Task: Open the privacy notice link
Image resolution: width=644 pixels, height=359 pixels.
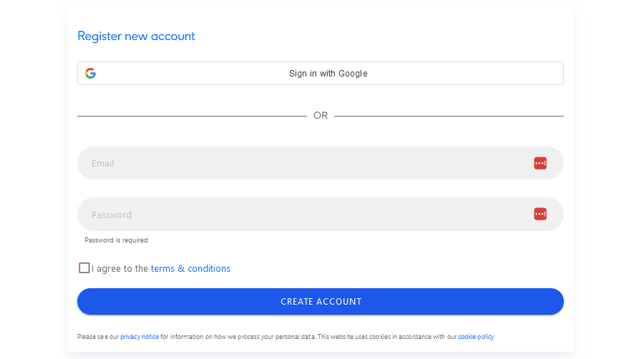Action: pyautogui.click(x=140, y=337)
